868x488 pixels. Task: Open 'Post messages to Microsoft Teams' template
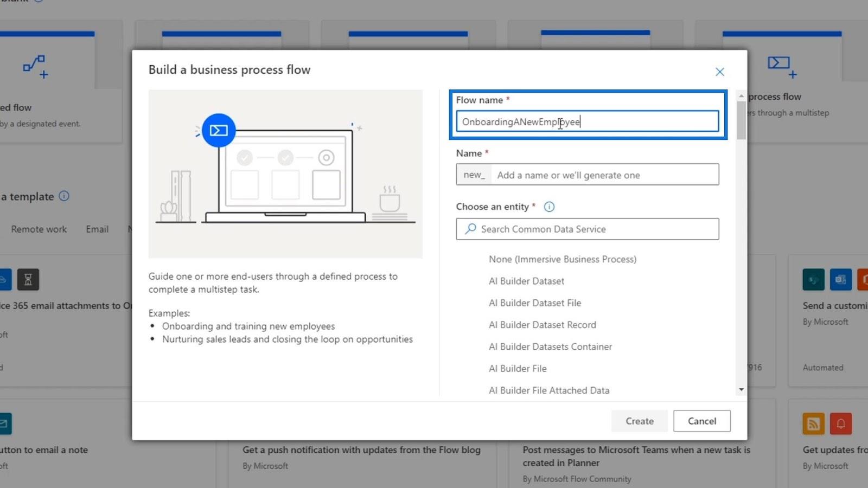(x=636, y=456)
